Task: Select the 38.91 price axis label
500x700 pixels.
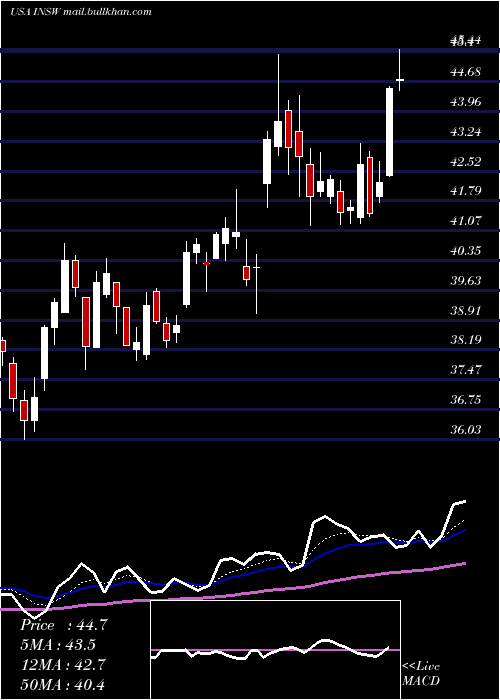Action: (x=466, y=310)
